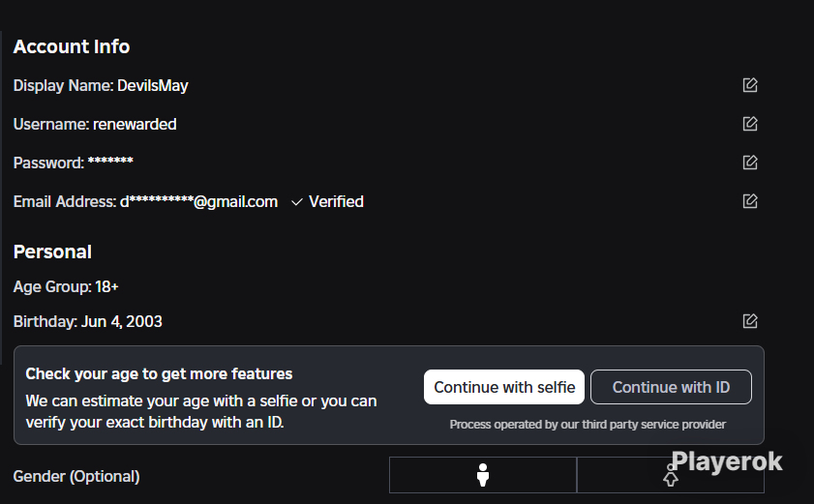Open the Password edit pencil icon
Image resolution: width=814 pixels, height=504 pixels.
pyautogui.click(x=749, y=163)
